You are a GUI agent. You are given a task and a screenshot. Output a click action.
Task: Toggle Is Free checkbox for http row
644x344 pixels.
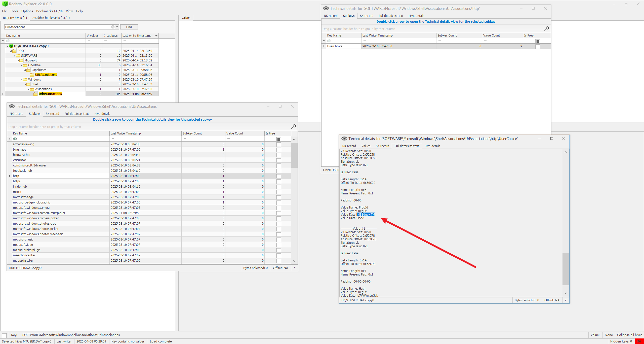point(278,176)
